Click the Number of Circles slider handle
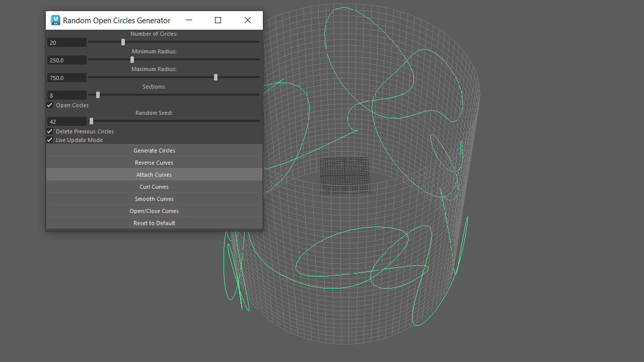Viewport: 644px width, 362px height. [x=122, y=42]
